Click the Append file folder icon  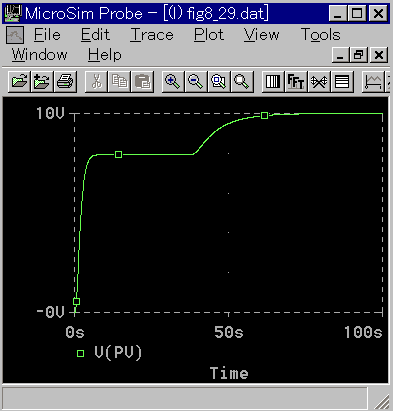(x=42, y=81)
